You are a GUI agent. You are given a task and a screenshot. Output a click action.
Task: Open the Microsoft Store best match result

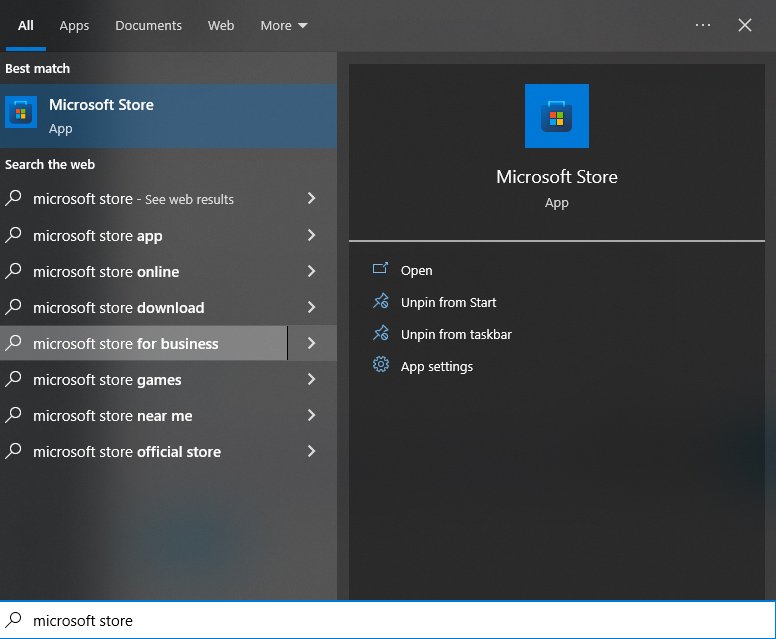coord(168,116)
